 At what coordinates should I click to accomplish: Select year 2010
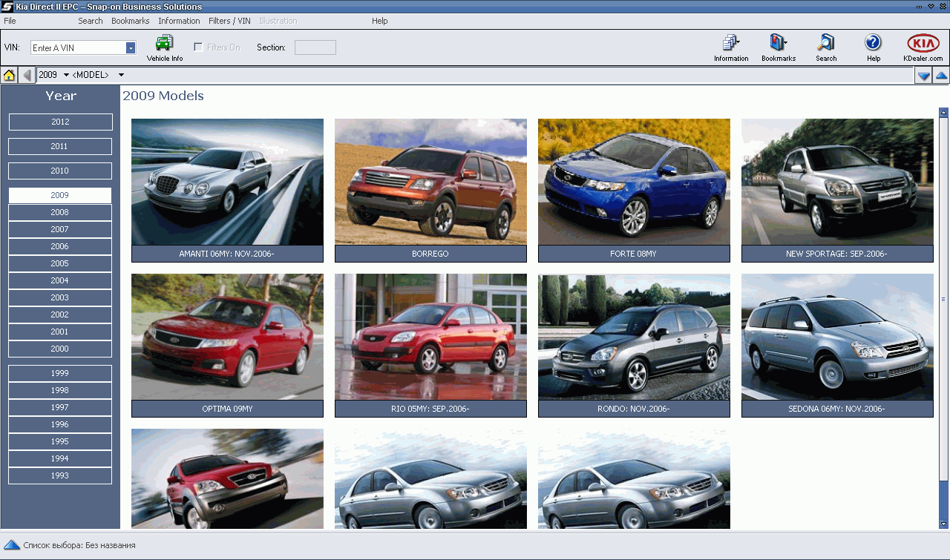(x=60, y=171)
